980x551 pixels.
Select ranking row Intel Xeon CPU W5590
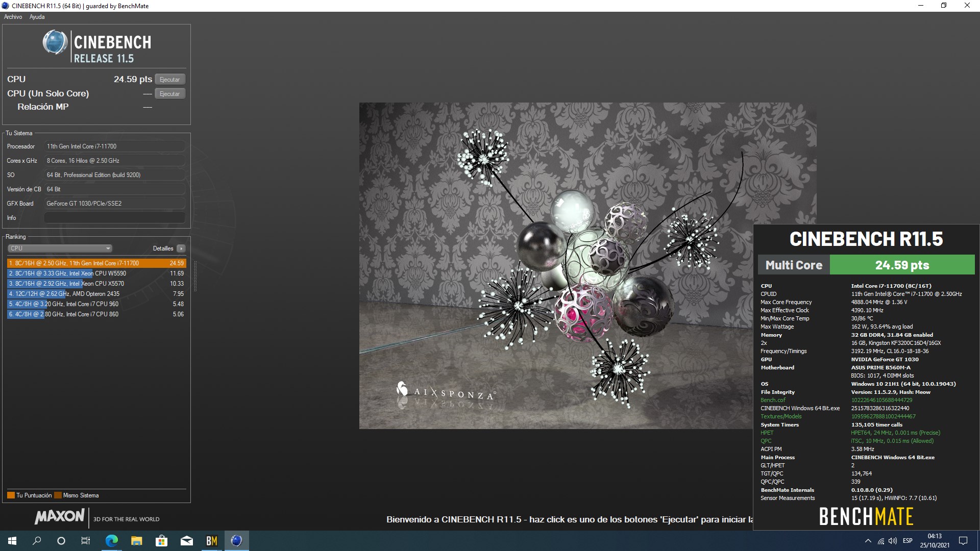point(96,273)
